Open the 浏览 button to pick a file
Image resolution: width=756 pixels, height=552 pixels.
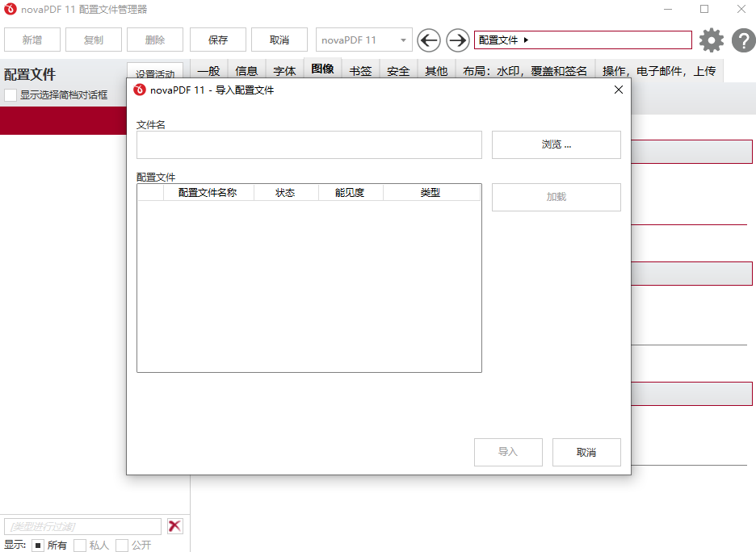(x=556, y=144)
